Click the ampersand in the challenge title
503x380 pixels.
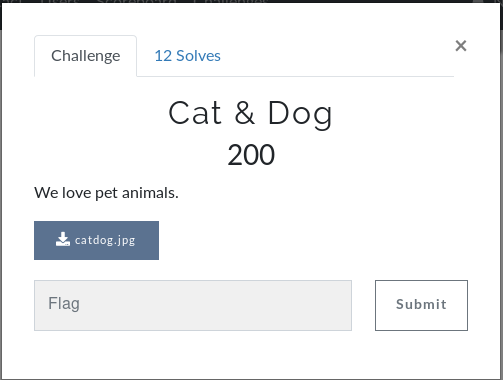(245, 113)
